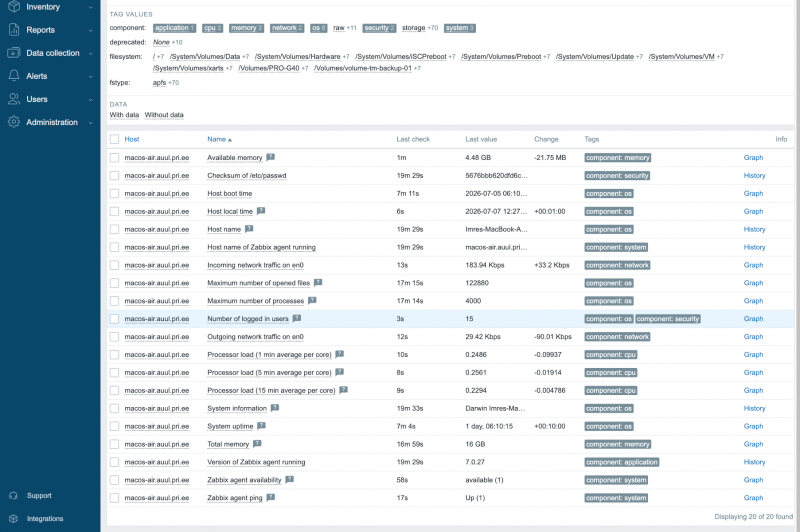Click the Reports sidebar icon
800x532 pixels.
[14, 30]
